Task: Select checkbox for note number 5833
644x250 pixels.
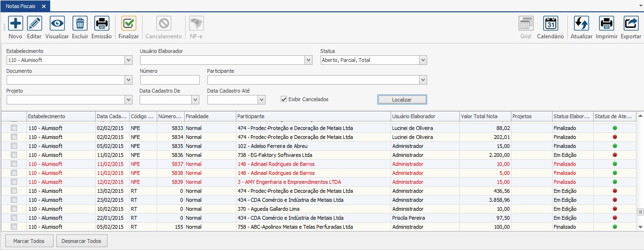Action: (x=14, y=128)
